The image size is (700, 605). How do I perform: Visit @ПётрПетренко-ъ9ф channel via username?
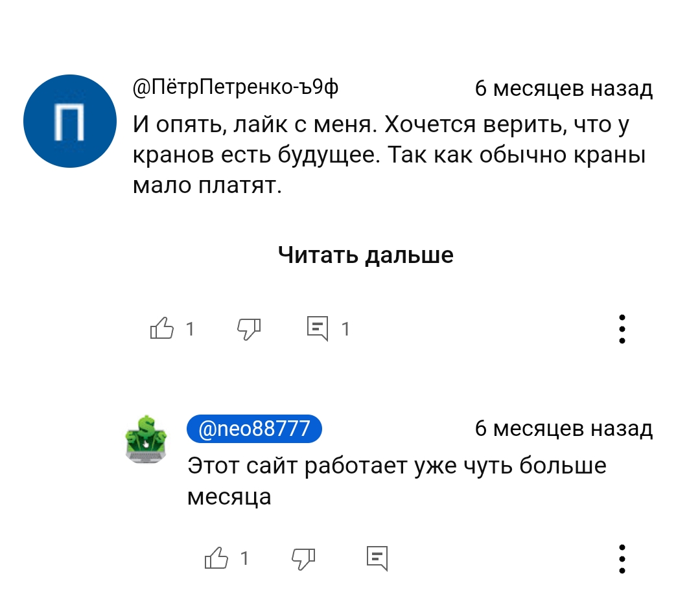(x=235, y=87)
